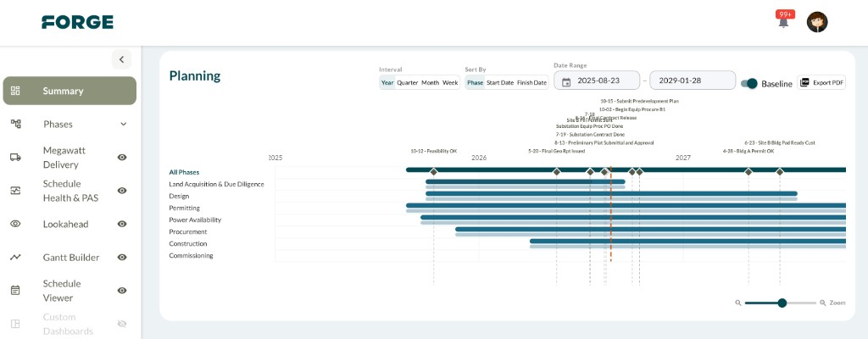Viewport: 868px width, 339px height.
Task: Click the FORGE logo
Action: coord(77,22)
